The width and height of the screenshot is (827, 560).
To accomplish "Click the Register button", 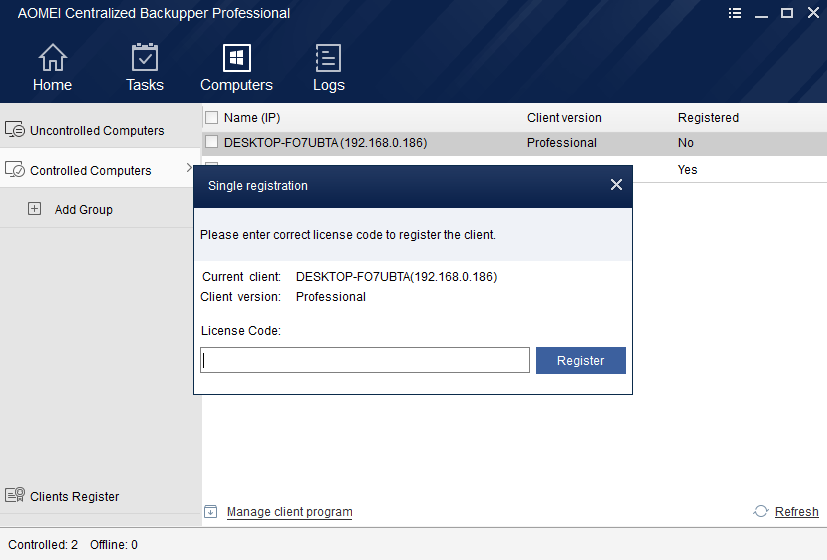I will click(581, 360).
